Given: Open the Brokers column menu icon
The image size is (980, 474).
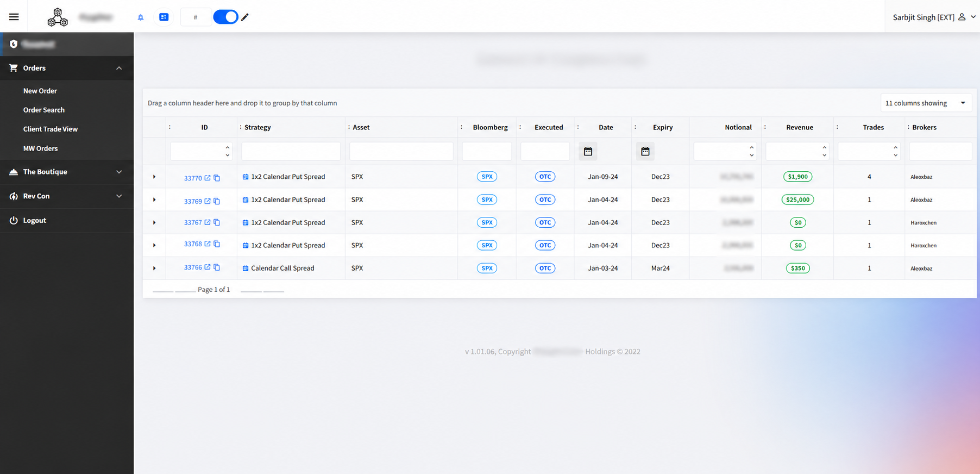Looking at the screenshot, I should click(908, 127).
